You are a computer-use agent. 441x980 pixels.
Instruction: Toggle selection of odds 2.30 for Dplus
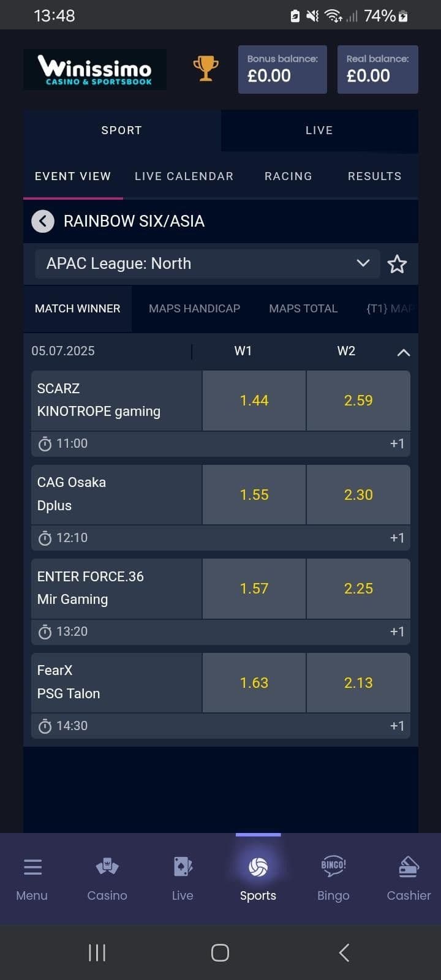pyautogui.click(x=358, y=494)
